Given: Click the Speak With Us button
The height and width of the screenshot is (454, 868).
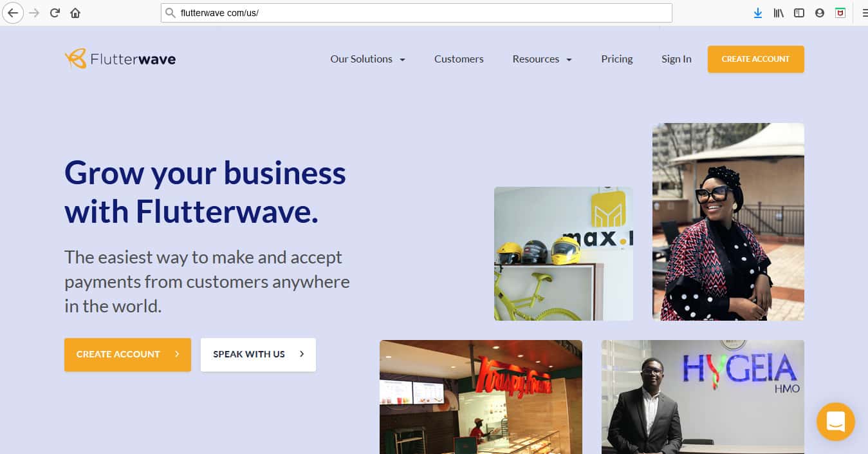Looking at the screenshot, I should (x=258, y=355).
